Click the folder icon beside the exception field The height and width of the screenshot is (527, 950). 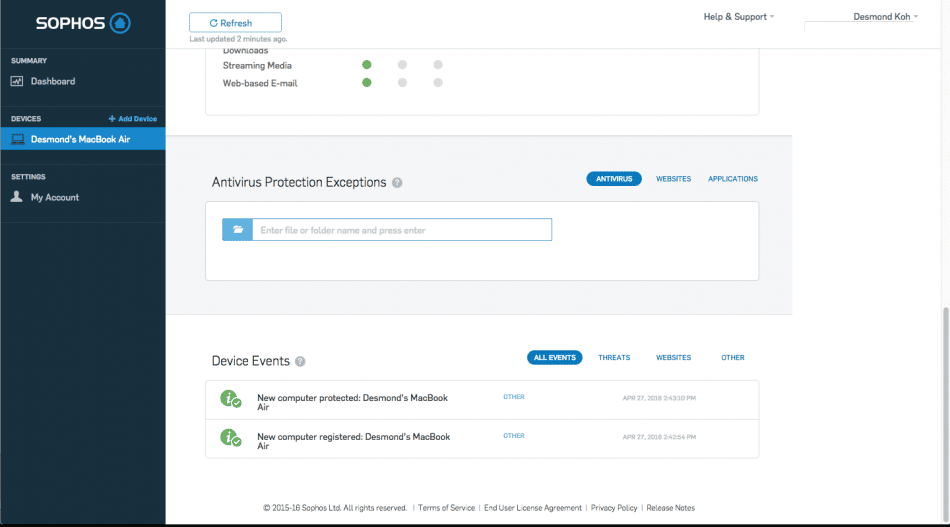tap(237, 230)
